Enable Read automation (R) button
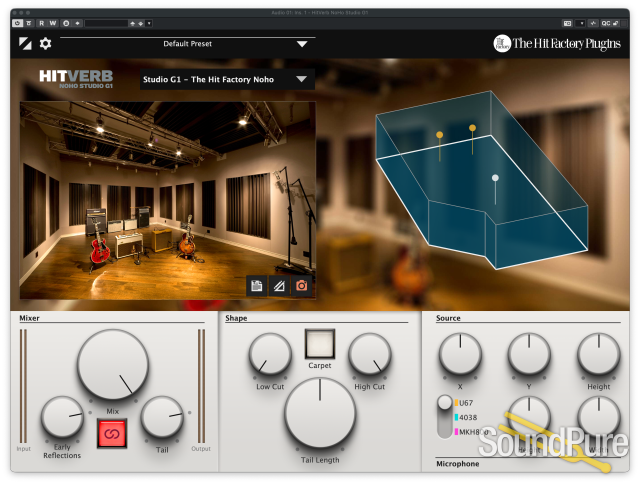Viewport: 640px width, 484px height. click(x=41, y=23)
